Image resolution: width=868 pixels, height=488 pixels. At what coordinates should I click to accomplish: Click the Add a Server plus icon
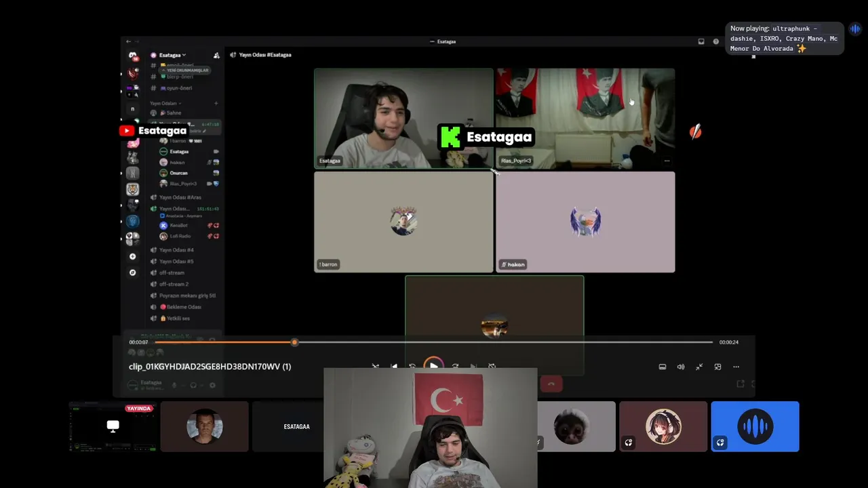pyautogui.click(x=132, y=256)
